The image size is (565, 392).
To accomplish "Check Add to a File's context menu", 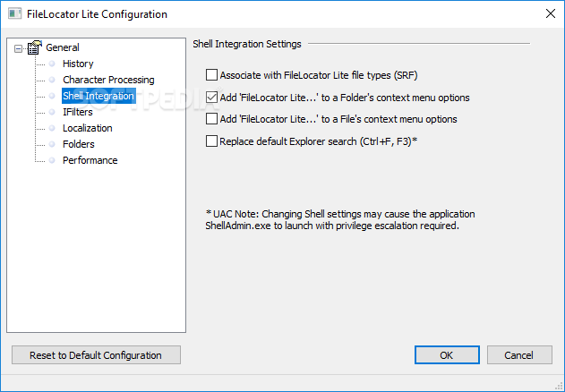I will click(x=211, y=119).
